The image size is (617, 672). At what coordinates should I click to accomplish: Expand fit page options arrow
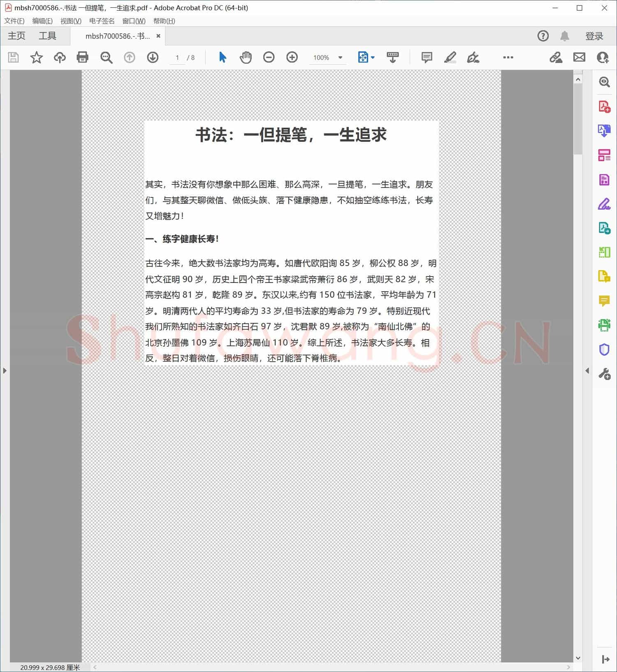(x=373, y=58)
